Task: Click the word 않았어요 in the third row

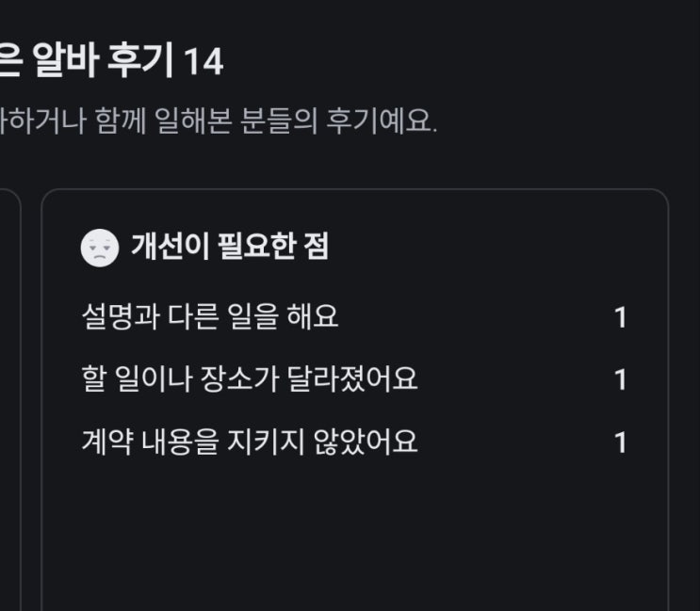Action: (366, 442)
